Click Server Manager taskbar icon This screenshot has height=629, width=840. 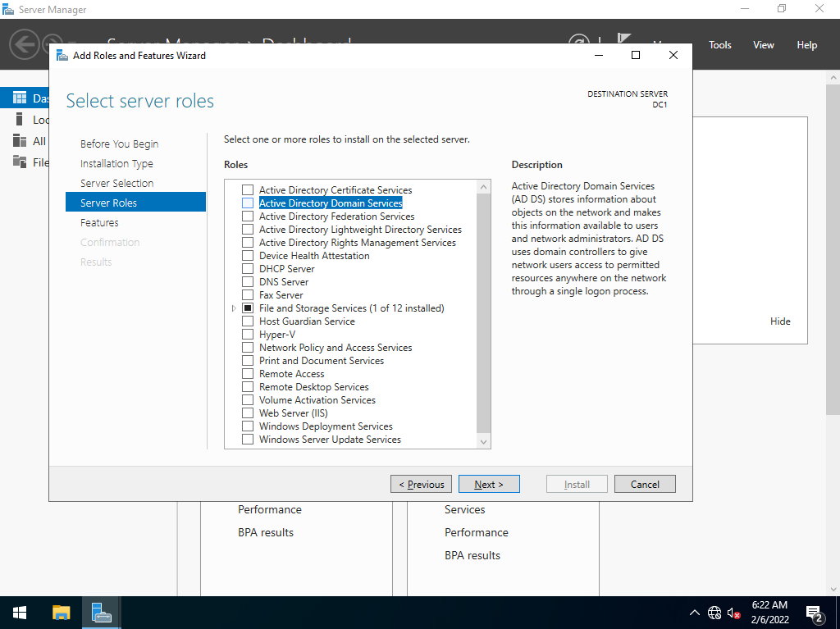pyautogui.click(x=101, y=613)
